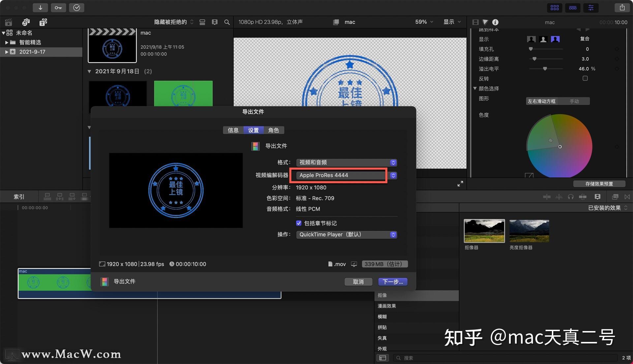Toggle snapping icon in timeline toolbar

pyautogui.click(x=583, y=197)
